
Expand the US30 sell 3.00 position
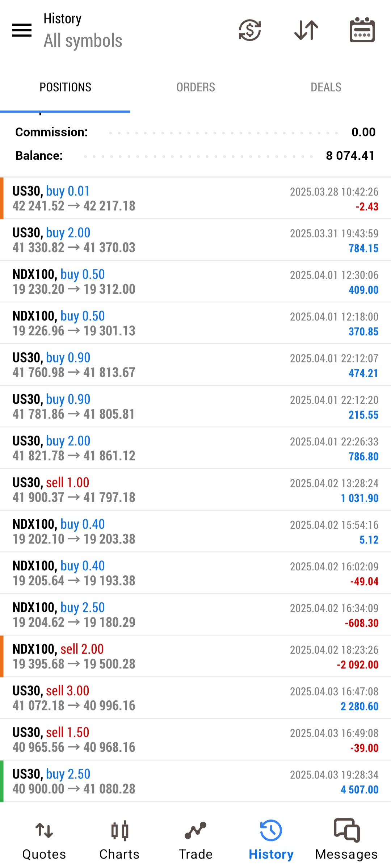coord(195,698)
